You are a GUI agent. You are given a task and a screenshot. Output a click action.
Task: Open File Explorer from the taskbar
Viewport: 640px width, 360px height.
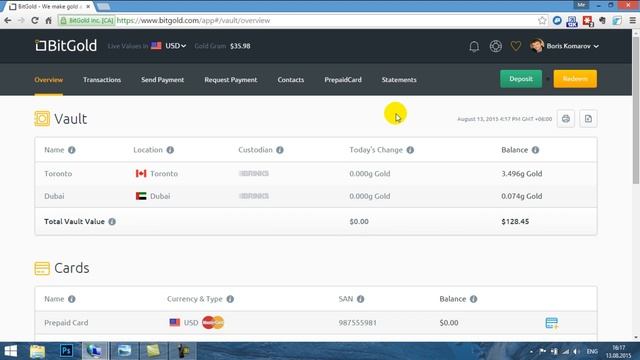pyautogui.click(x=37, y=351)
